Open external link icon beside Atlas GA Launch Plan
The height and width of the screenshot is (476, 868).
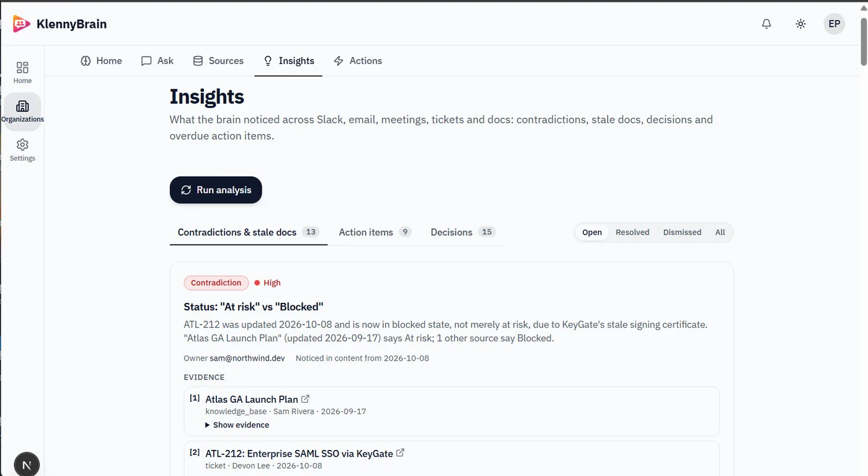click(x=305, y=399)
